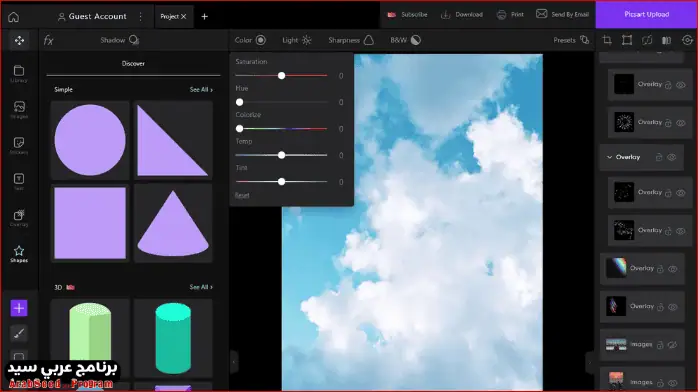The width and height of the screenshot is (698, 392).
Task: Click the Hue slider handle
Action: 239,102
